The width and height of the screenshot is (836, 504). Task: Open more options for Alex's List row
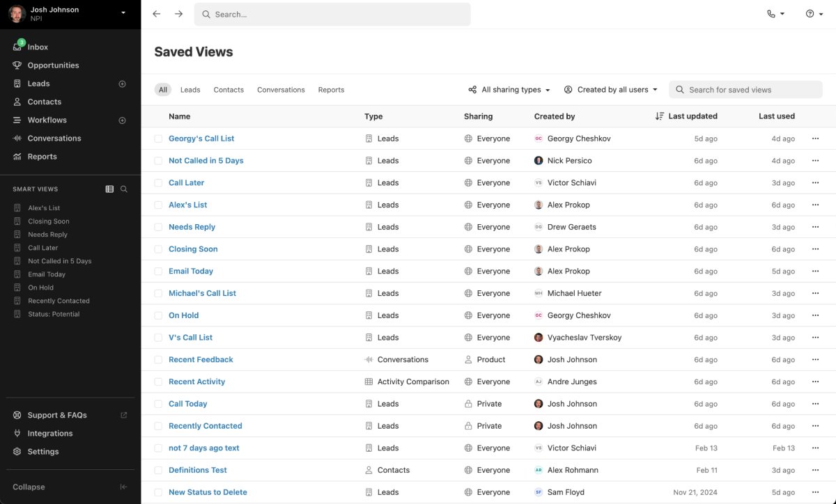[815, 205]
